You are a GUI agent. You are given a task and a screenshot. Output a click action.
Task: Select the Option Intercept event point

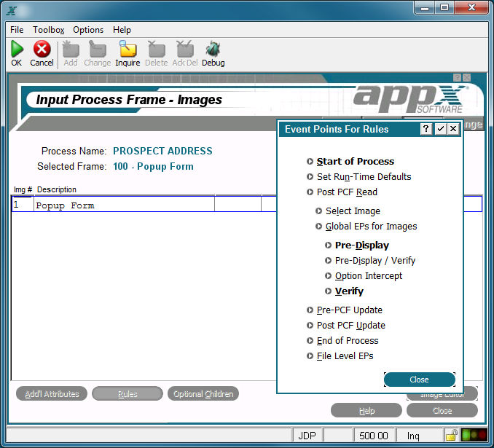369,276
